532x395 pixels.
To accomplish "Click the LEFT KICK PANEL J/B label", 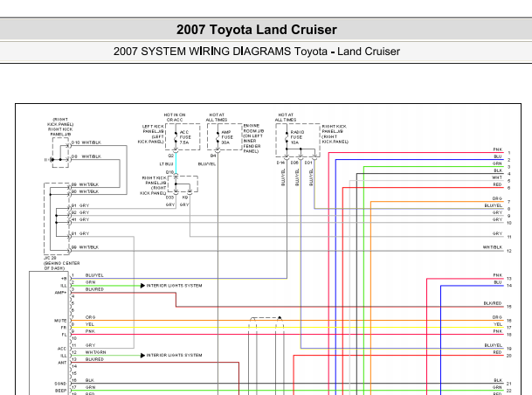I will click(151, 134).
